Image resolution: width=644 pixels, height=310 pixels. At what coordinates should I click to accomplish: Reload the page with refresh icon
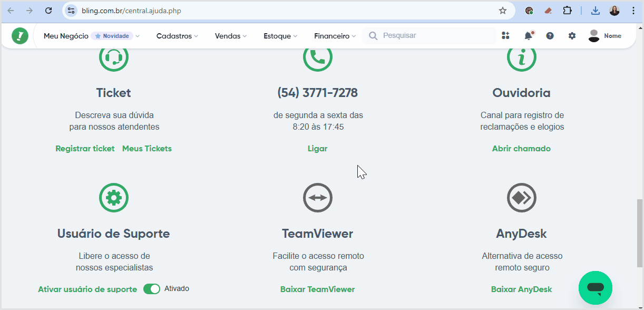tap(48, 11)
